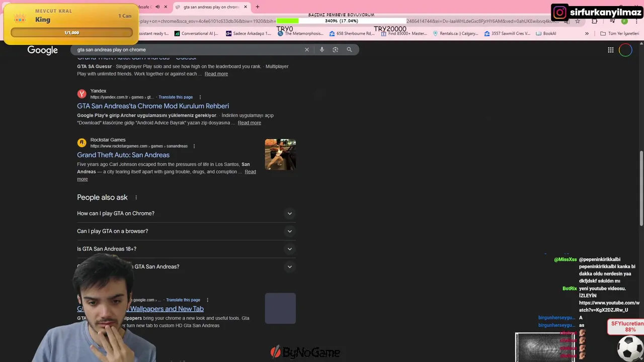Close the gta san andreas search tab
The height and width of the screenshot is (362, 644).
coord(246,7)
